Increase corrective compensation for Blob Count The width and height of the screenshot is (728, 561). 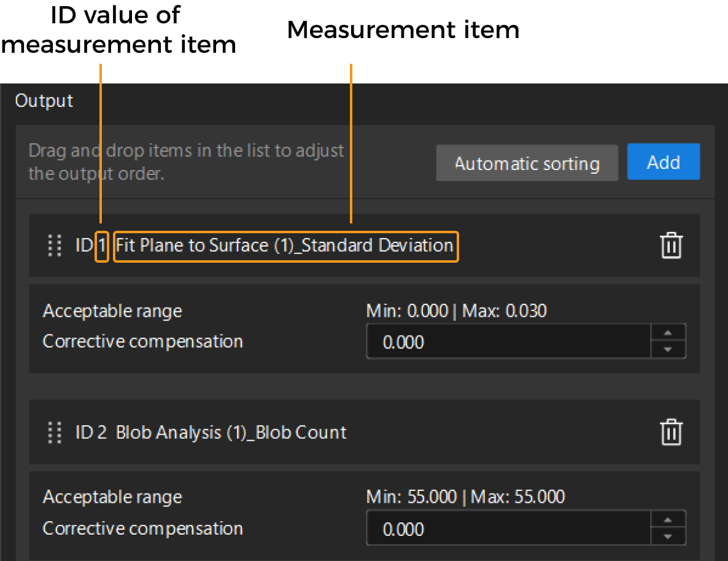(667, 520)
